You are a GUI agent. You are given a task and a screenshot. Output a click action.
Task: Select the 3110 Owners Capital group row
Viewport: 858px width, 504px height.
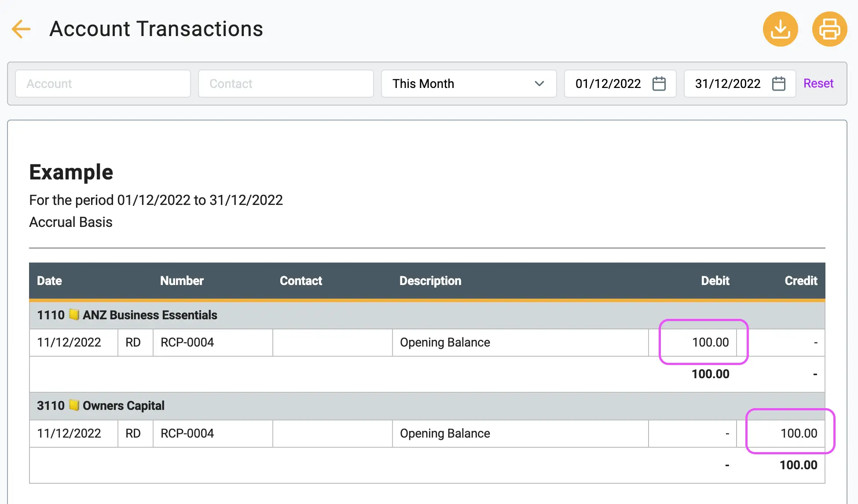427,405
